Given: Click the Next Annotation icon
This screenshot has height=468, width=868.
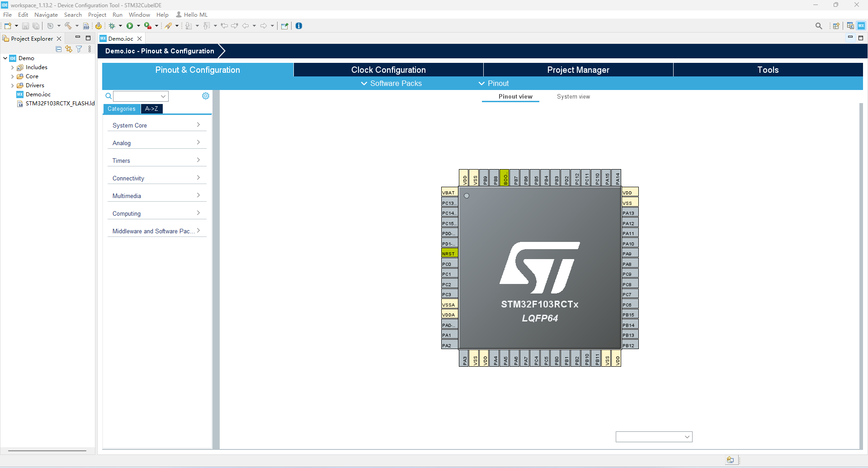Looking at the screenshot, I should (x=189, y=26).
